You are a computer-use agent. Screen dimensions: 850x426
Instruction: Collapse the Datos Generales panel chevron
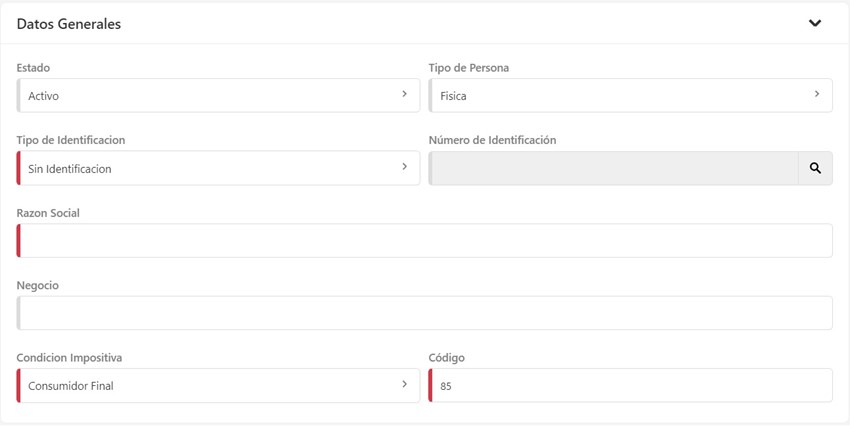coord(815,23)
